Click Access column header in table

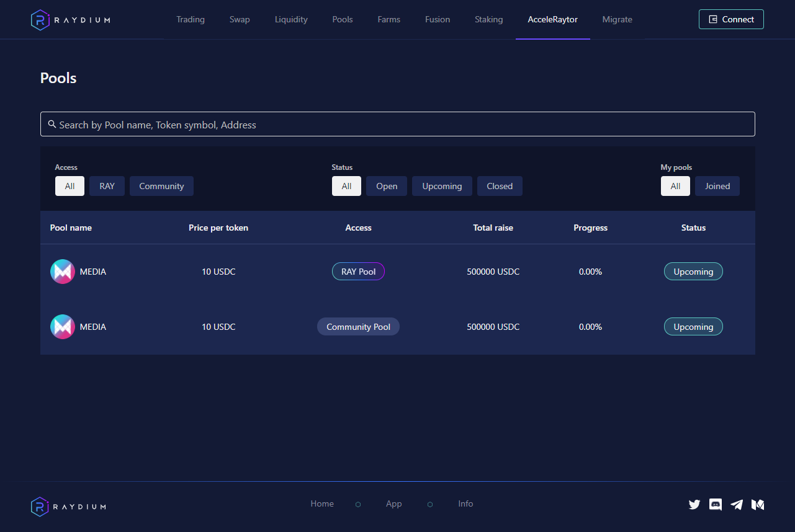[359, 228]
